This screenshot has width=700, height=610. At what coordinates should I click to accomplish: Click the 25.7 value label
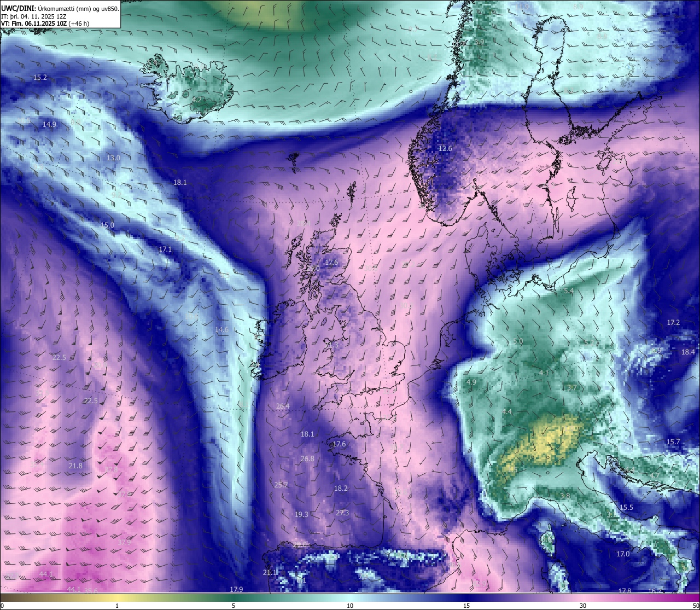281,485
